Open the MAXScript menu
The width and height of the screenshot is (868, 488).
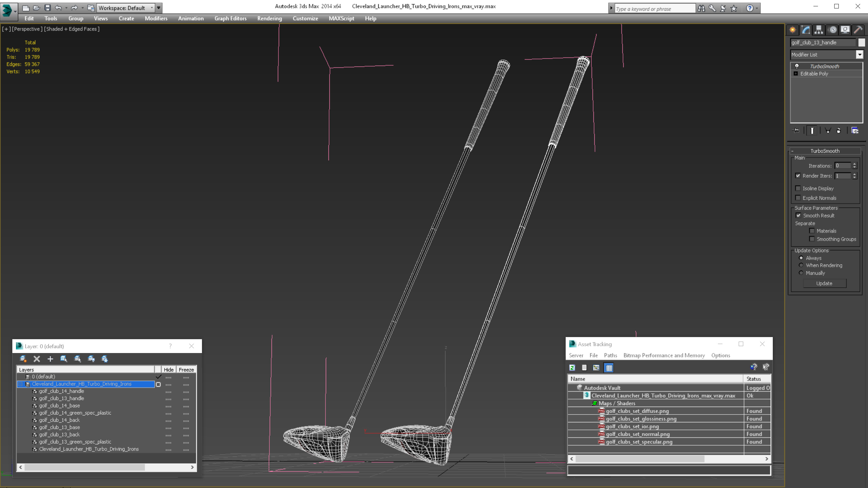coord(341,18)
